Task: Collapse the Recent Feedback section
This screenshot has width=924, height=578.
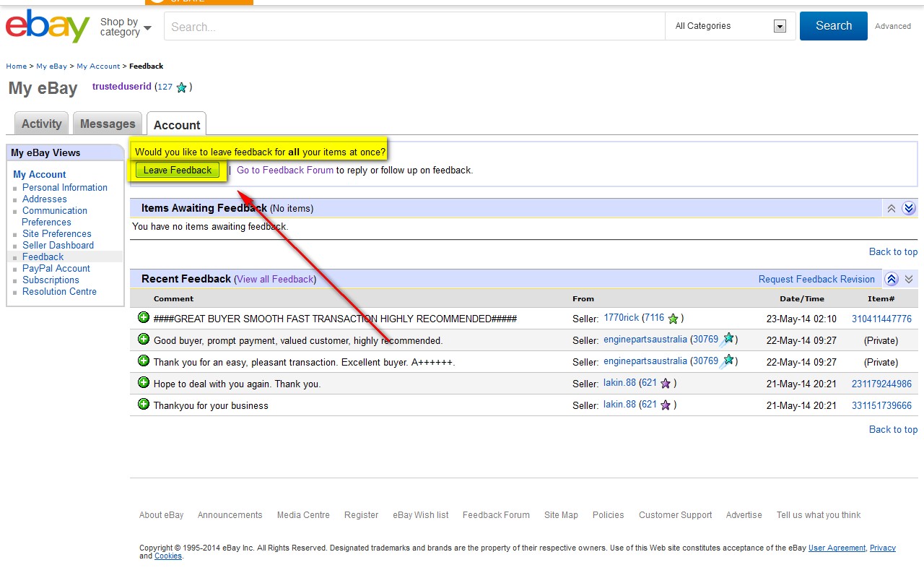Action: point(892,279)
